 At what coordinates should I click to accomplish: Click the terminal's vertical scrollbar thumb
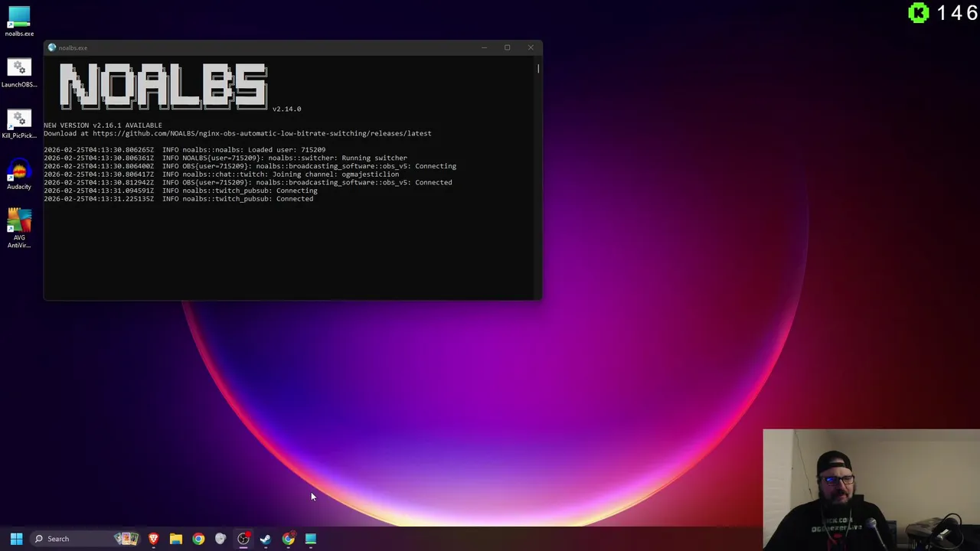click(538, 69)
